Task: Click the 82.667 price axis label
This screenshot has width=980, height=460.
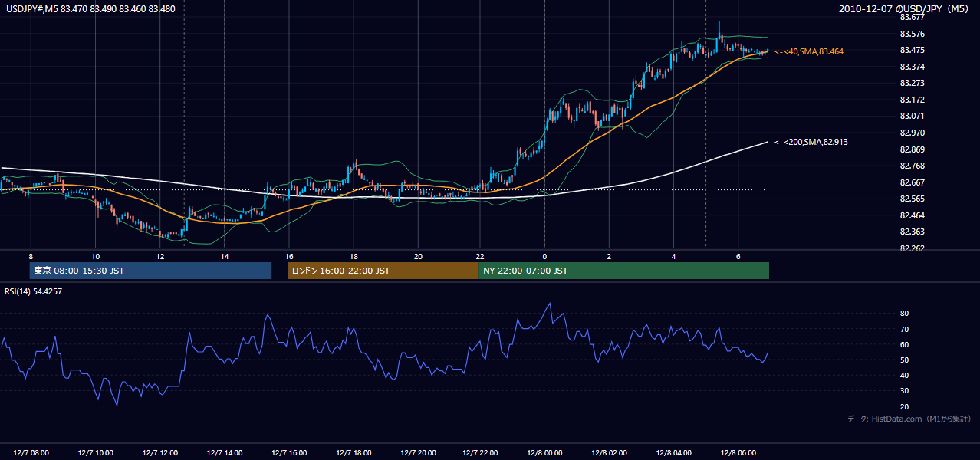Action: [912, 182]
